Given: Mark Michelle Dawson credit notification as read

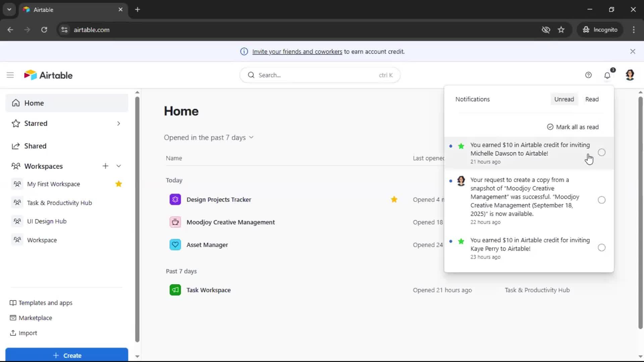Looking at the screenshot, I should (602, 153).
